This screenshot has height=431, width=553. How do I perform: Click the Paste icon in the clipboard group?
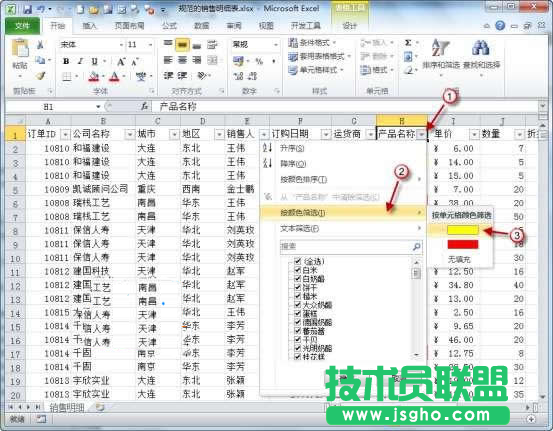pyautogui.click(x=20, y=49)
